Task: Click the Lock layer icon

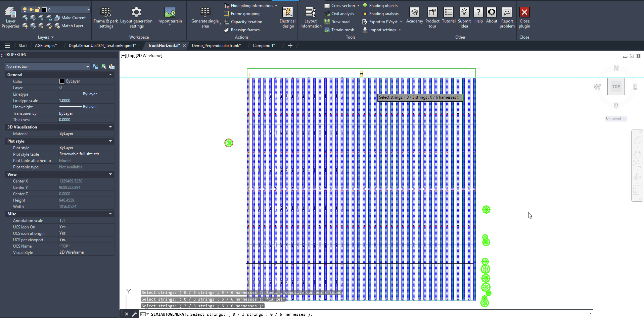Action: (49, 18)
